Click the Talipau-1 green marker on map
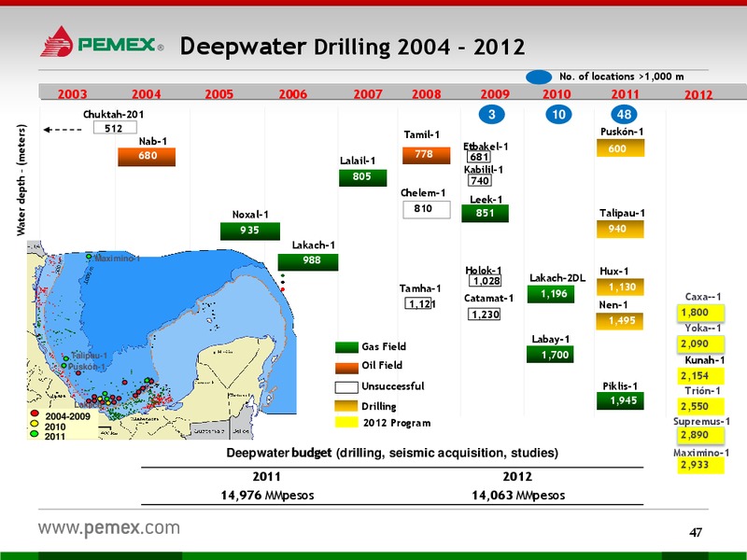 (66, 358)
